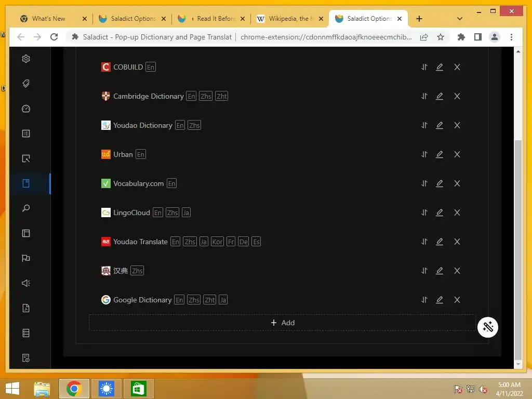This screenshot has width=532, height=399.
Task: Edit the Urban dictionary settings
Action: click(x=440, y=154)
